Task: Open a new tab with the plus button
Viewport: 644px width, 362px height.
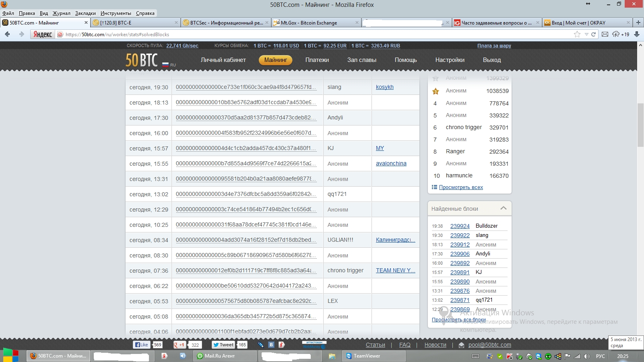Action: (x=638, y=23)
